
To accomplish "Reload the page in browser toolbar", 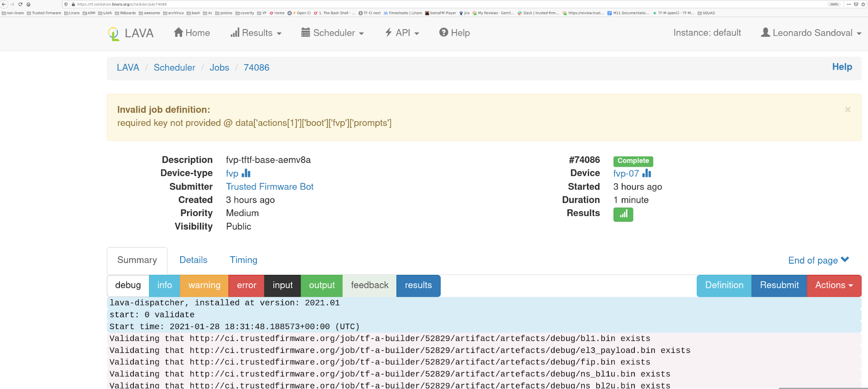I will click(x=20, y=4).
